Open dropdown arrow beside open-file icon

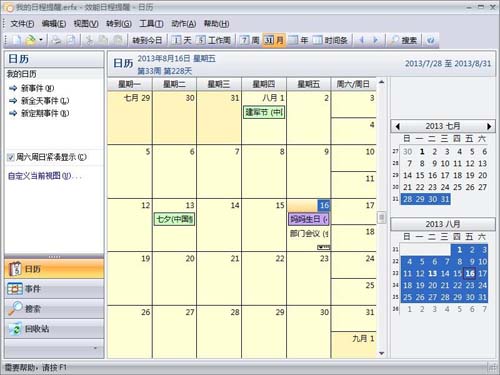(41, 40)
